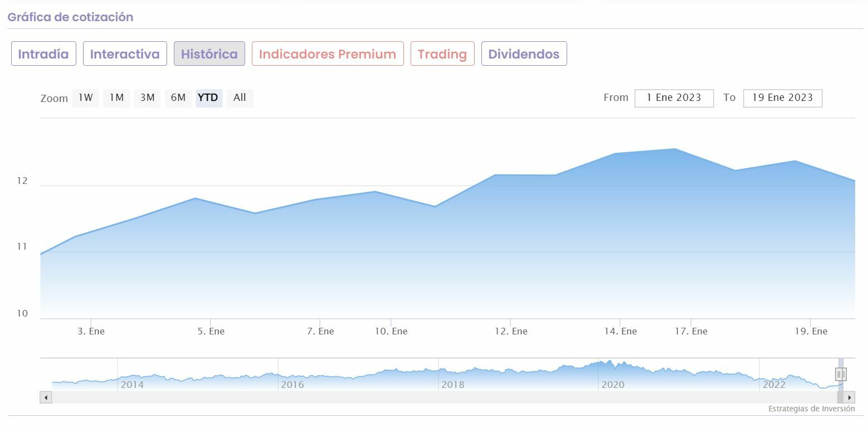Set zoom range to 1W
Image resolution: width=868 pixels, height=432 pixels.
coord(85,98)
